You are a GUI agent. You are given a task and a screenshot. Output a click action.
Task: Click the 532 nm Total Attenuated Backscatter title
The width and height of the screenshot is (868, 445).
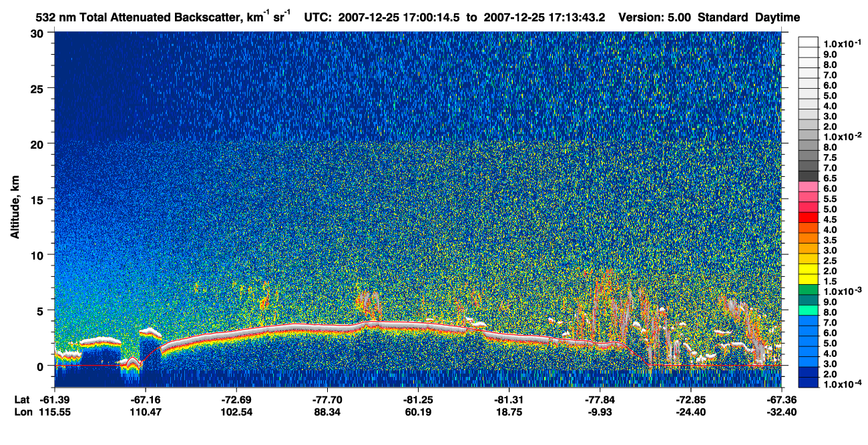pos(150,17)
